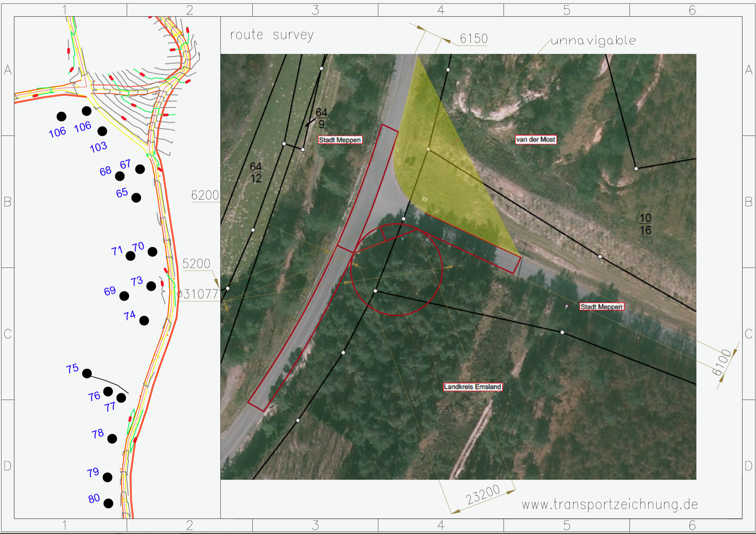Image resolution: width=756 pixels, height=534 pixels.
Task: Select the 23200 dimension text
Action: click(483, 494)
